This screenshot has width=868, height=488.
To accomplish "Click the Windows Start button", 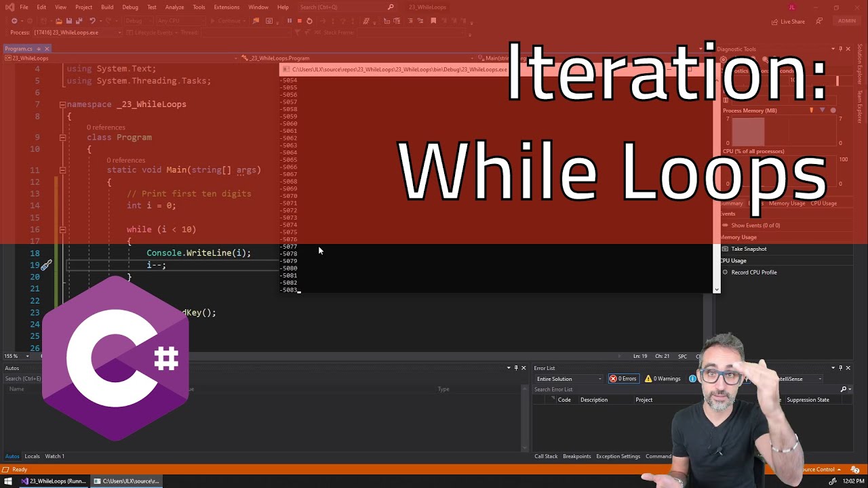I will [x=8, y=481].
